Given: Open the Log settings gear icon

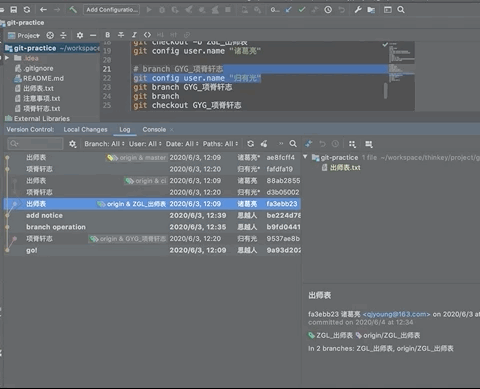Looking at the screenshot, I should click(x=72, y=144).
